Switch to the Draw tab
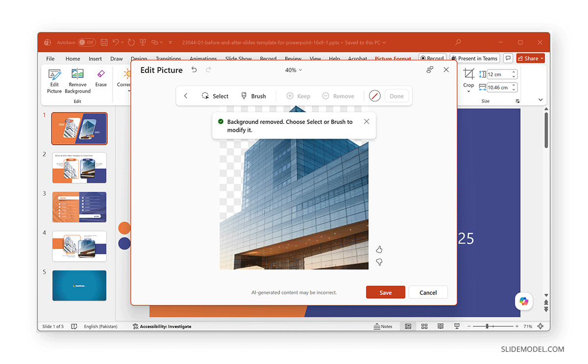The width and height of the screenshot is (588, 364). pyautogui.click(x=117, y=58)
